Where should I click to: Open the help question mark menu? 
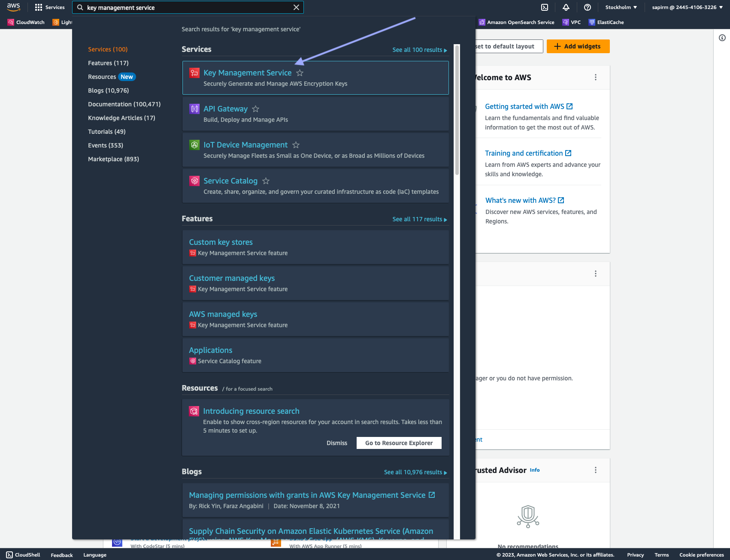click(588, 7)
